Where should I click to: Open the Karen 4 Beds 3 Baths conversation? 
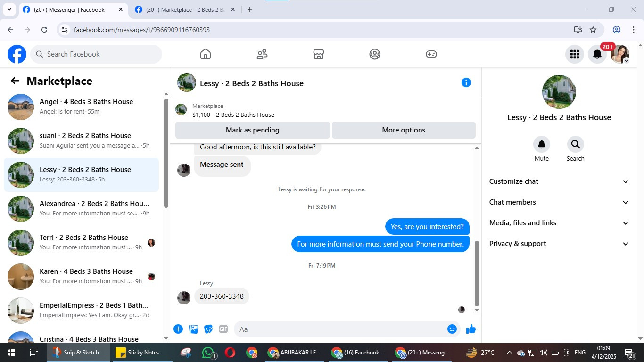[81, 277]
